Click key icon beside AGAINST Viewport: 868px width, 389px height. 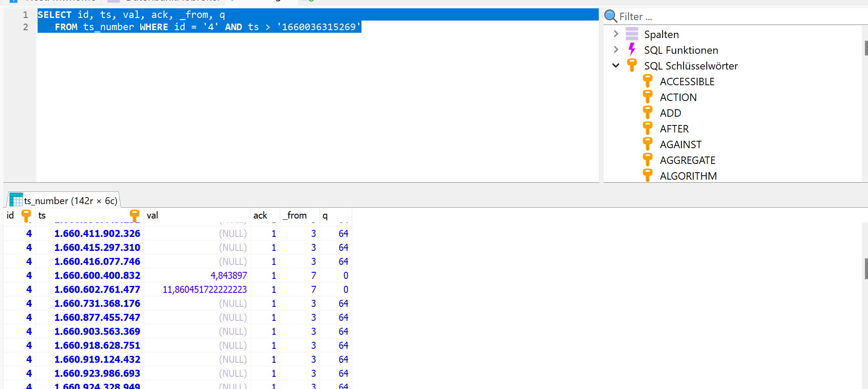coord(648,144)
